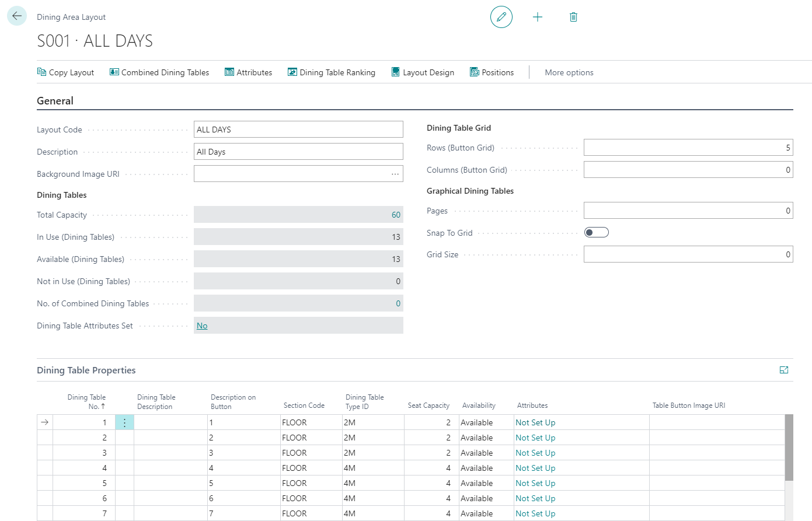Open the Attributes action
The width and height of the screenshot is (812, 521).
(249, 72)
